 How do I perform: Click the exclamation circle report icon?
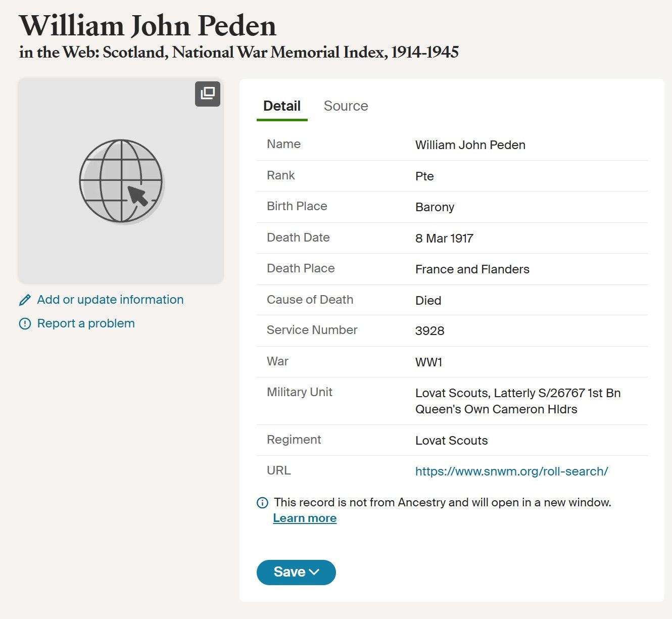(25, 324)
